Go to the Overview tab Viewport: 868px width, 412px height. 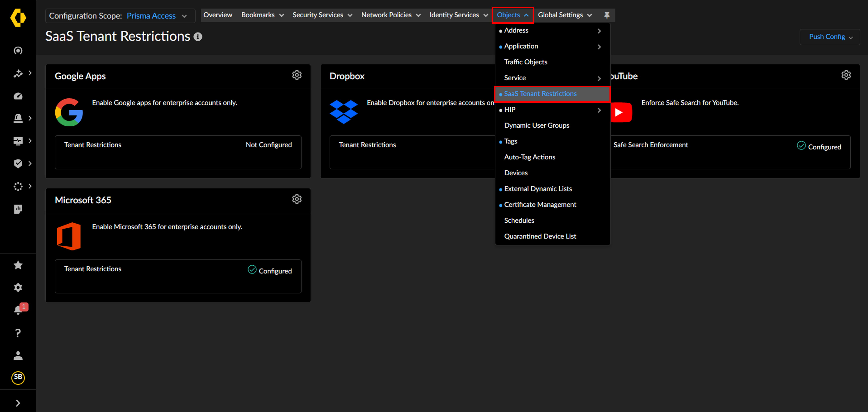pyautogui.click(x=218, y=15)
